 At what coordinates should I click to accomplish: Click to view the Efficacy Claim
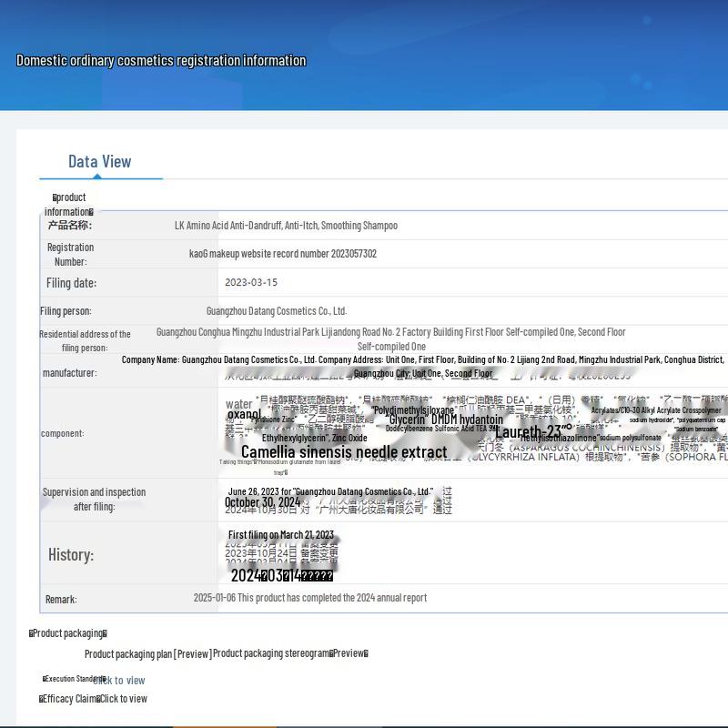click(x=123, y=699)
